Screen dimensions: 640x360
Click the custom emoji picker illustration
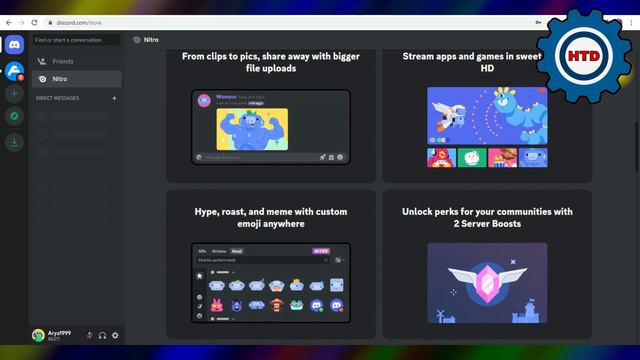[x=271, y=283]
